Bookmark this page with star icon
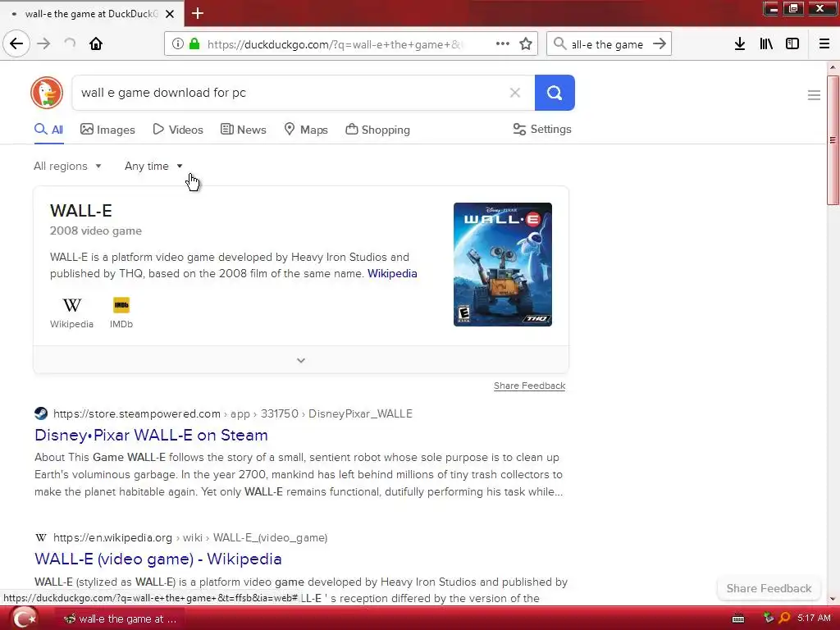Viewport: 840px width, 630px height. (526, 44)
